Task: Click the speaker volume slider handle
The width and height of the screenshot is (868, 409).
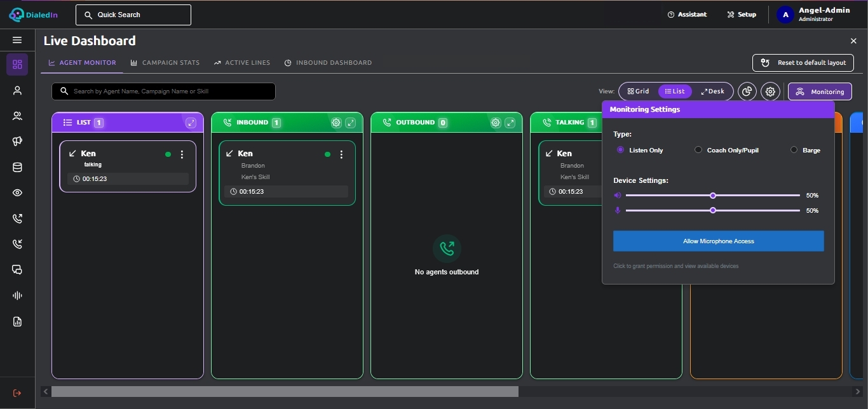Action: pos(713,195)
